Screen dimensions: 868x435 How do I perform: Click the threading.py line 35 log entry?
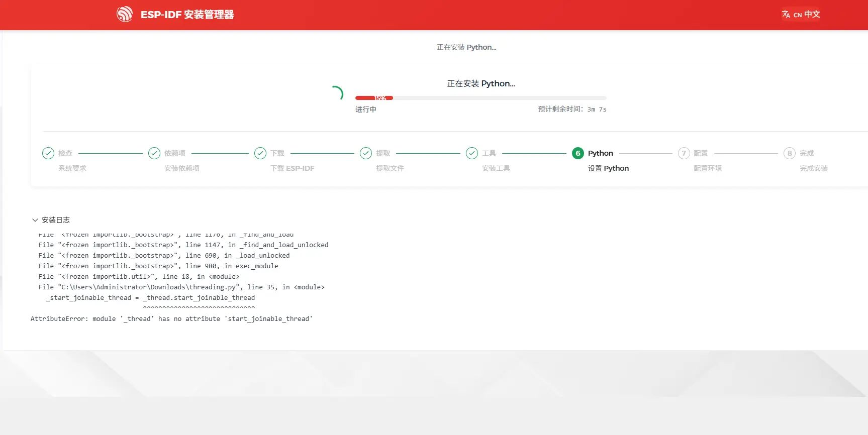click(x=181, y=287)
